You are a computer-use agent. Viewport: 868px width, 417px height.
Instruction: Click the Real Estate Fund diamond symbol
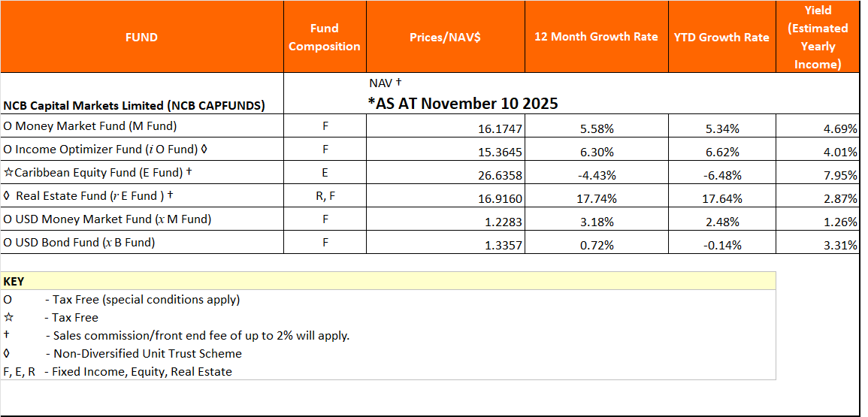click(x=7, y=197)
